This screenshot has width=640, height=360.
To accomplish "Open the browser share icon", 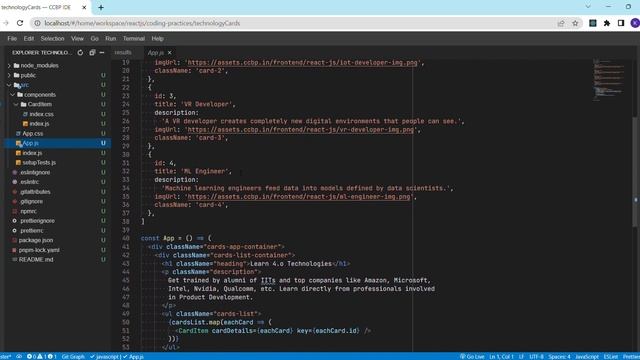I will (x=561, y=23).
